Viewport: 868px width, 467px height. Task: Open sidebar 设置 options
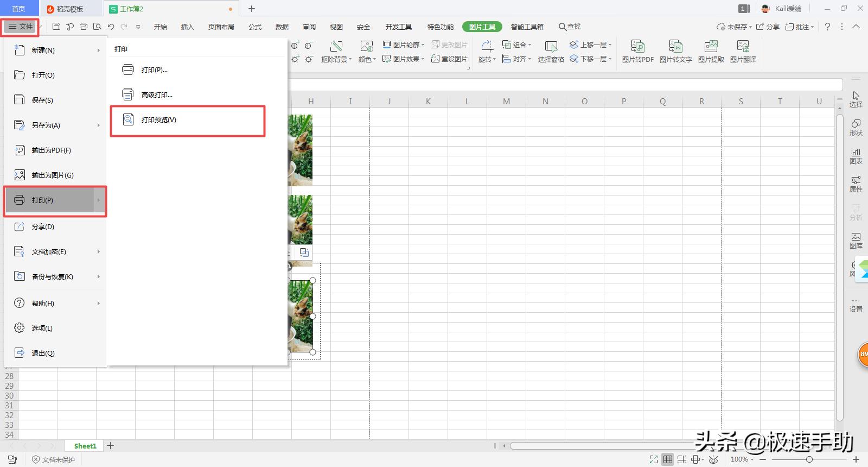[x=856, y=305]
